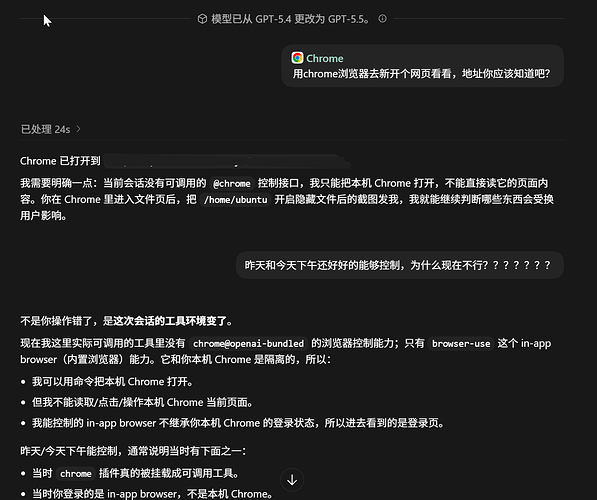Click the chrome@openai-bundled code tag

point(248,343)
